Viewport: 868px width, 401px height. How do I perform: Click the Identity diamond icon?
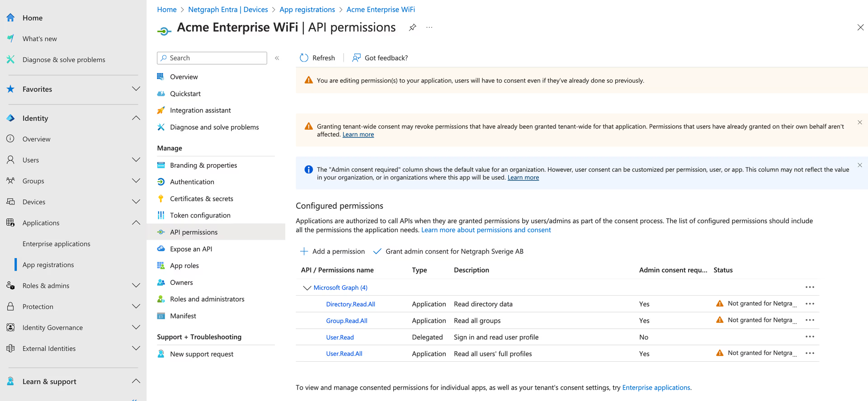tap(10, 118)
